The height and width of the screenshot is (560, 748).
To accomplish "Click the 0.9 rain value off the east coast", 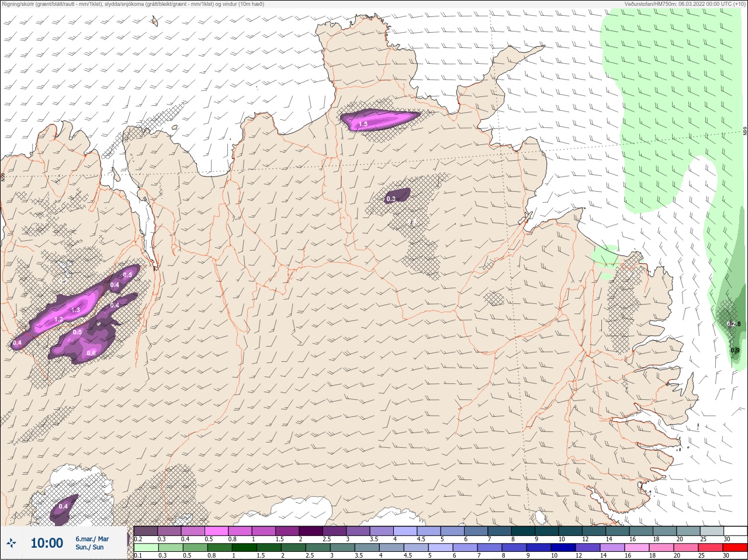I will click(x=735, y=350).
